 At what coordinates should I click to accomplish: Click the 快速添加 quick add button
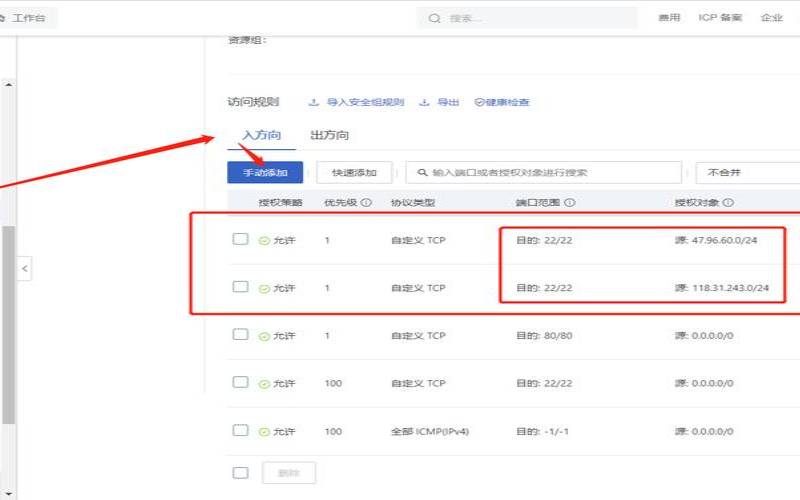pyautogui.click(x=354, y=172)
